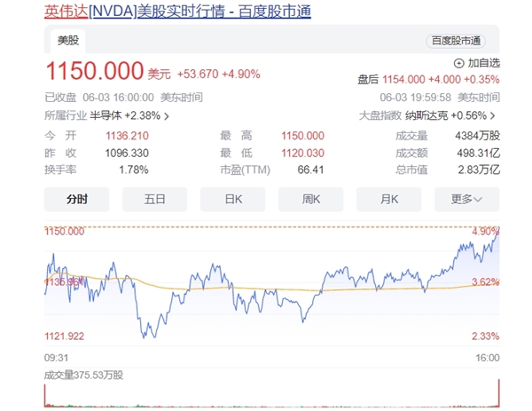Expand the 半导体 industry chevron arrow

[x=167, y=116]
